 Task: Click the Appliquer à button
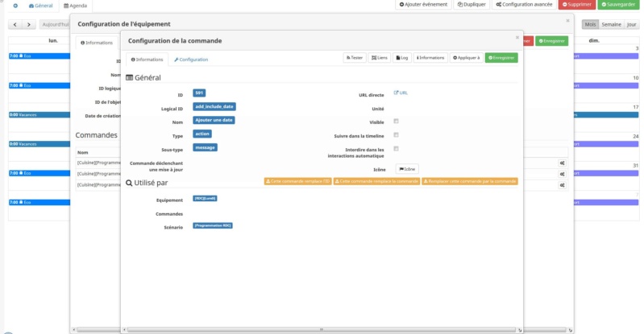tap(466, 58)
